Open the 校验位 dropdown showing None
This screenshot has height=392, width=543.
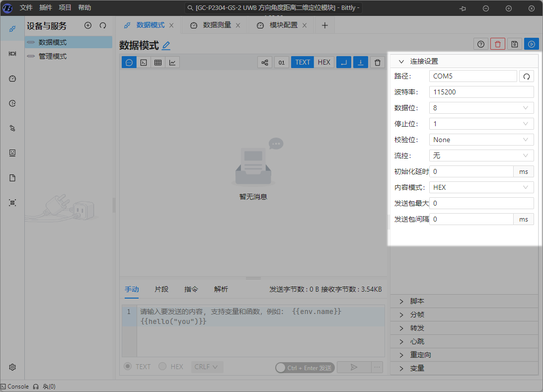tap(481, 140)
